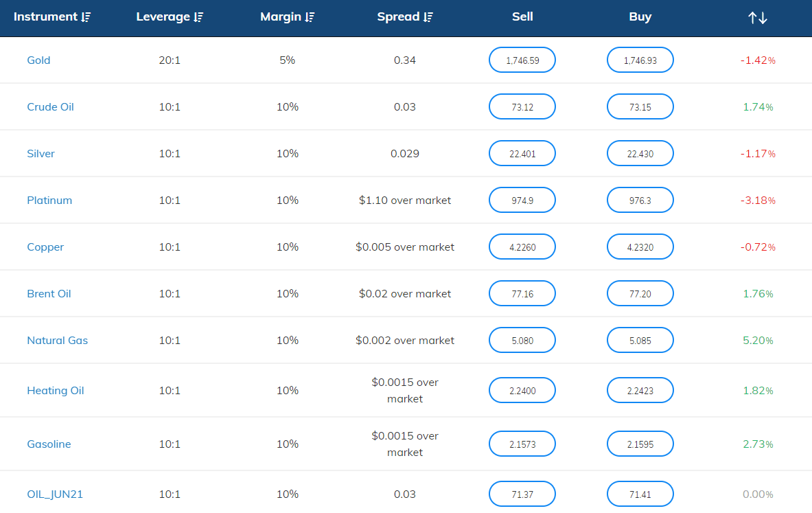
Task: Sell Crude Oil at 73.12
Action: click(522, 107)
